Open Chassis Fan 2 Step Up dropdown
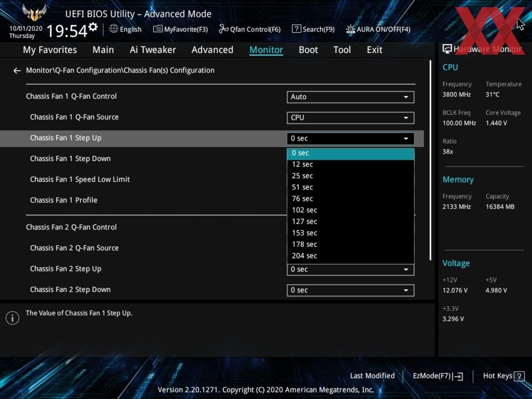 (x=350, y=270)
